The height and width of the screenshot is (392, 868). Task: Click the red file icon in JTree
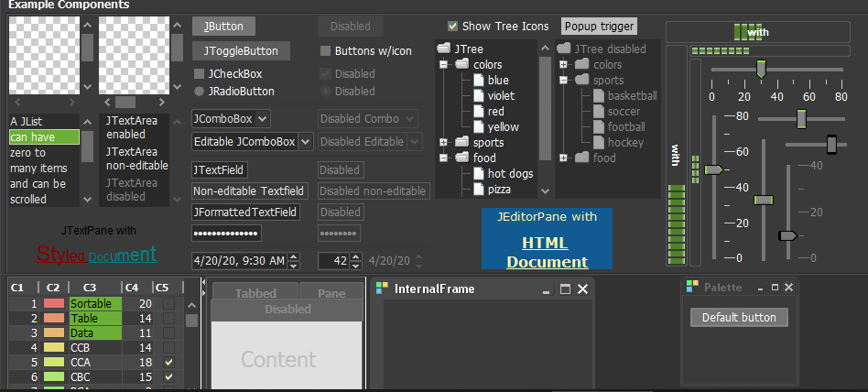[479, 112]
